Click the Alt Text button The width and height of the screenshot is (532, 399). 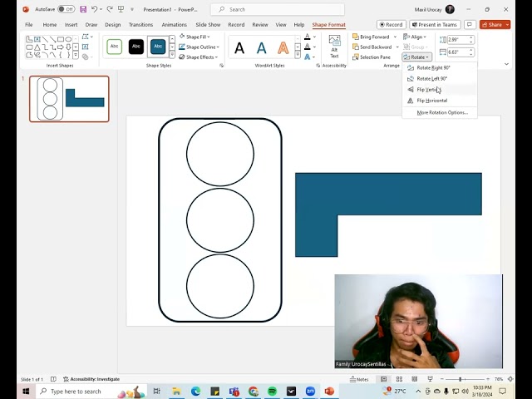tap(334, 47)
